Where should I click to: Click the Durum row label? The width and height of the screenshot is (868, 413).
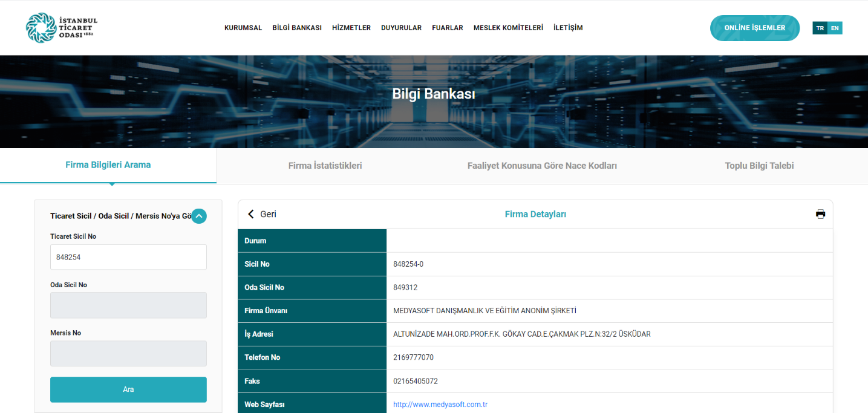click(255, 241)
